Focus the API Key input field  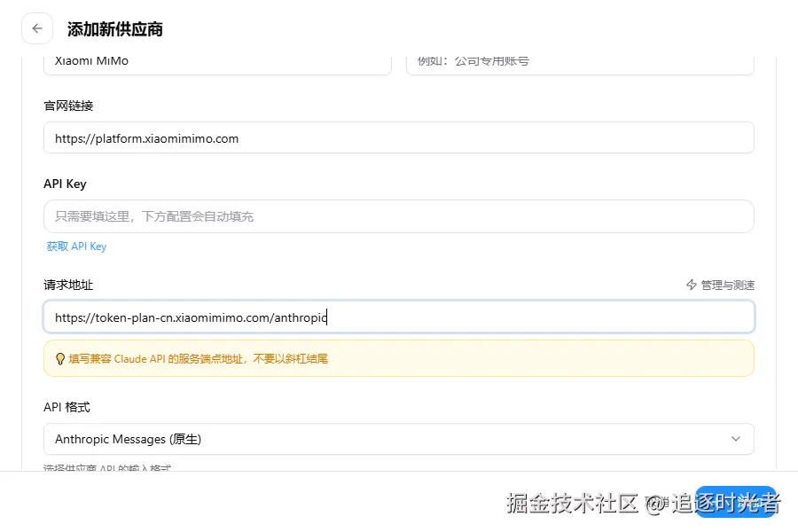pos(399,216)
